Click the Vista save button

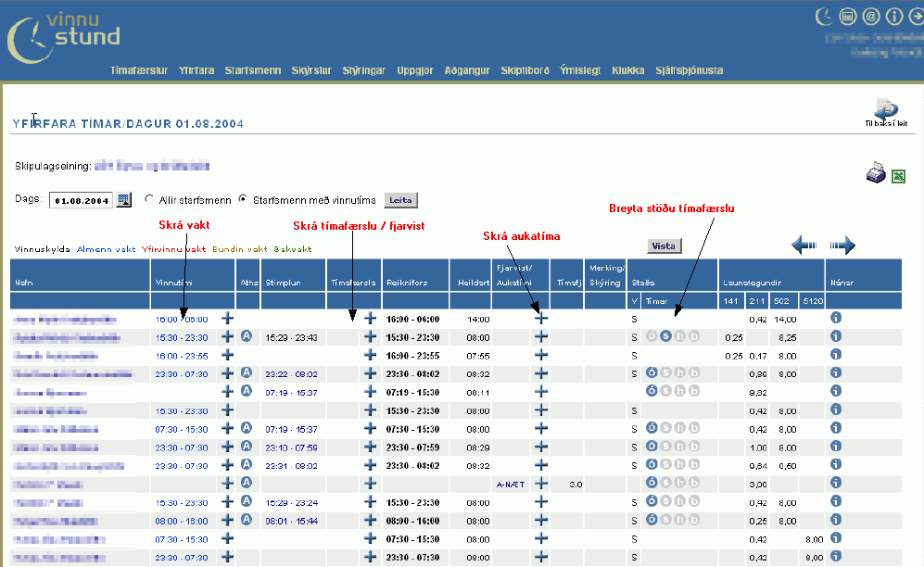tap(665, 246)
